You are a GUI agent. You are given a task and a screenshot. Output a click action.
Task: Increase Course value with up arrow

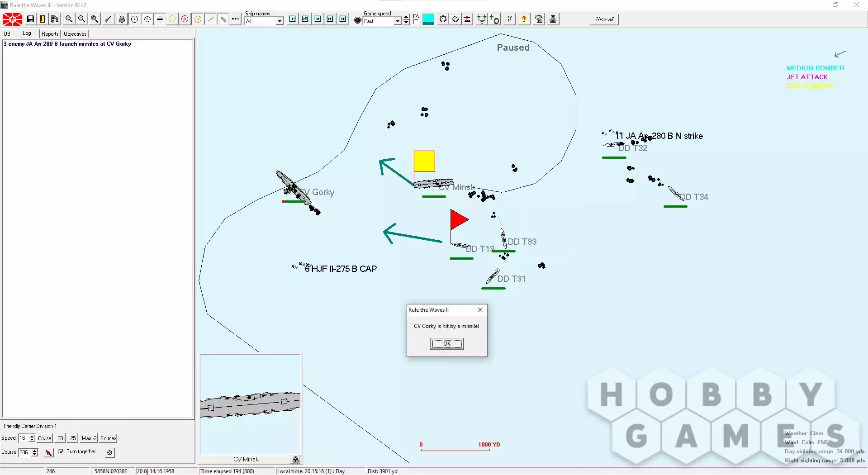click(x=35, y=450)
